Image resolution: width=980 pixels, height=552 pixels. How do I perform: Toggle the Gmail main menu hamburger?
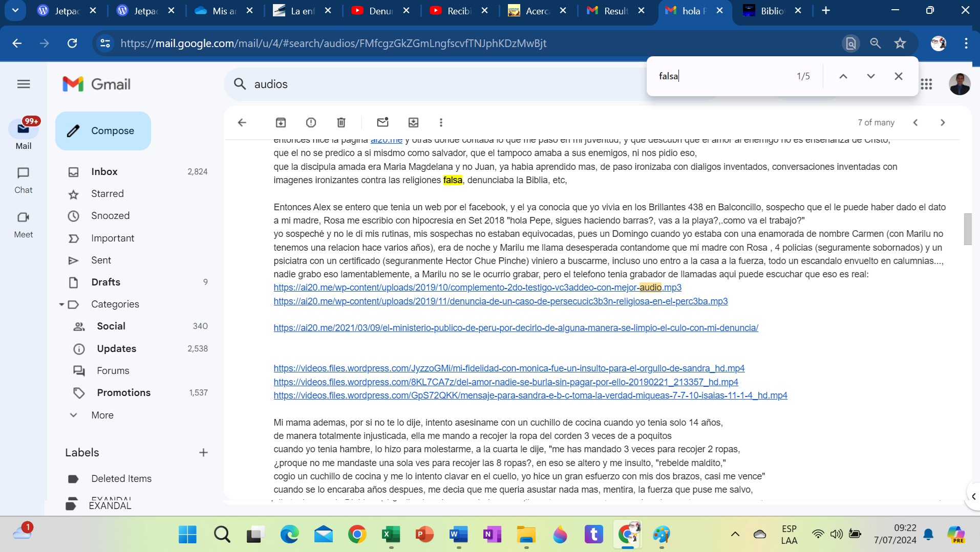(24, 84)
